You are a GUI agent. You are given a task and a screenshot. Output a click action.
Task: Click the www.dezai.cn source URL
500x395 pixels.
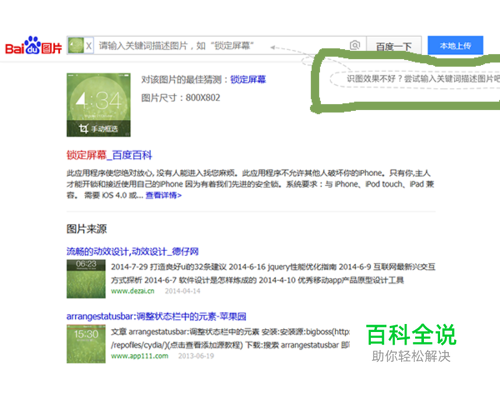(133, 291)
